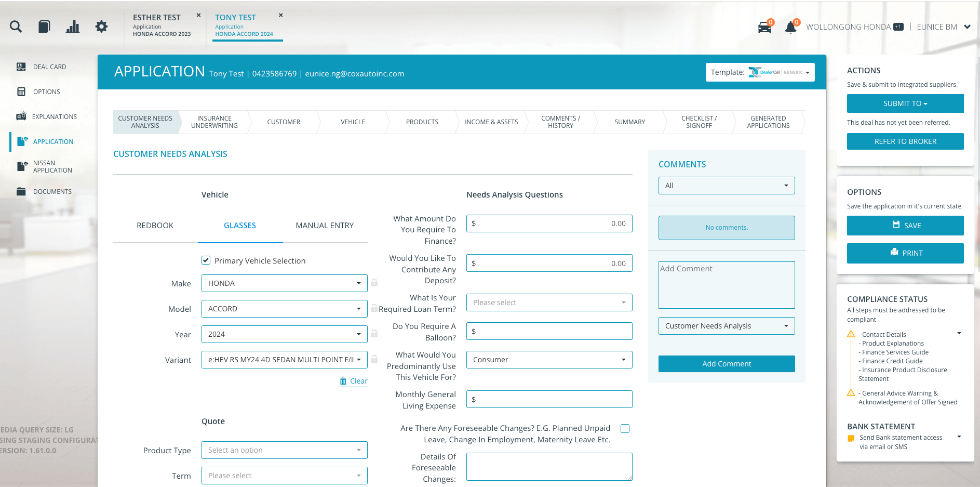
Task: Switch to Checklist / Signoff step
Action: pyautogui.click(x=699, y=122)
